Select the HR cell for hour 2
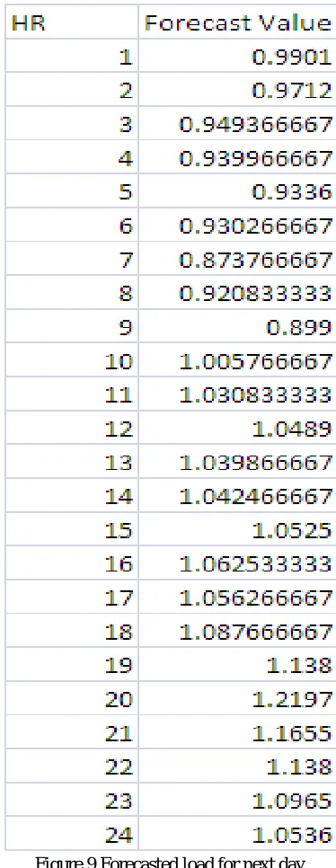336x868 pixels. click(72, 90)
